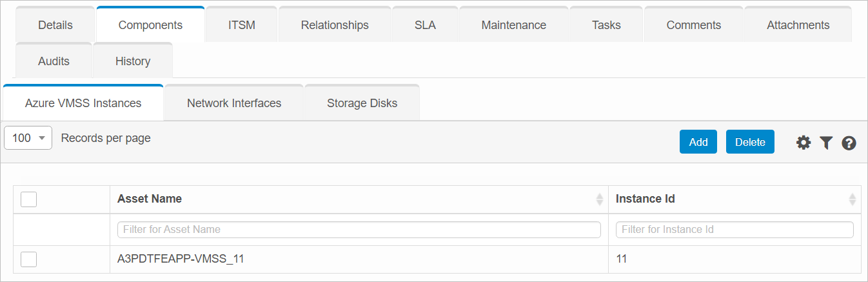Screen dimensions: 868x282
Task: Open the Maintenance tab
Action: click(513, 25)
